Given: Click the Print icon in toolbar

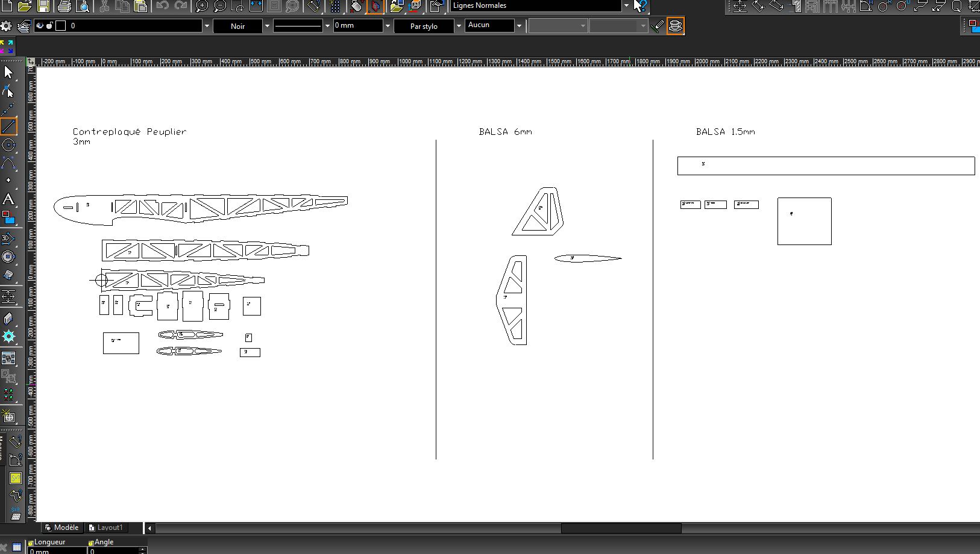Looking at the screenshot, I should click(64, 6).
